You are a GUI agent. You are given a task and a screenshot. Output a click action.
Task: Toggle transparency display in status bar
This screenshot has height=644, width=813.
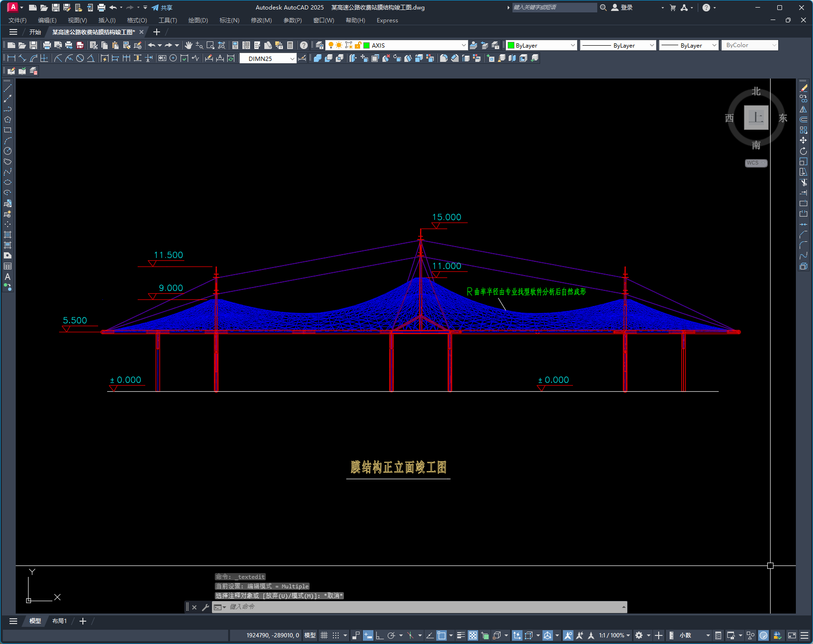pos(473,635)
